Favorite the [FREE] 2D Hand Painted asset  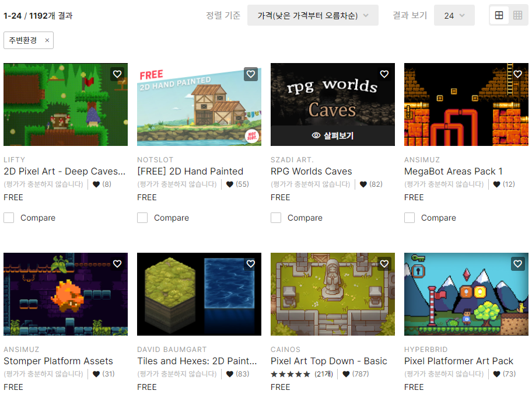tap(251, 74)
